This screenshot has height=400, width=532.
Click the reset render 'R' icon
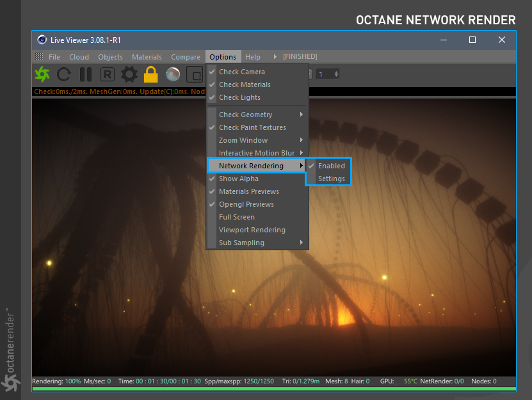point(108,74)
